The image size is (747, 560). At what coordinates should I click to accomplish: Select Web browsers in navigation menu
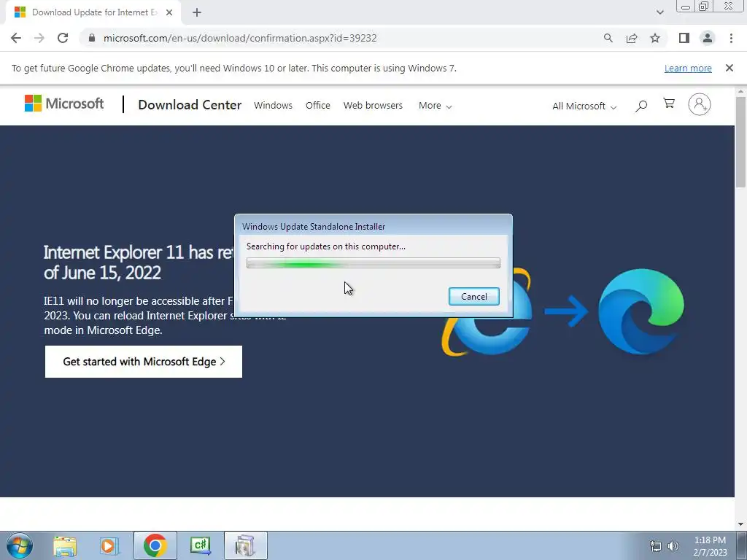[x=373, y=105]
